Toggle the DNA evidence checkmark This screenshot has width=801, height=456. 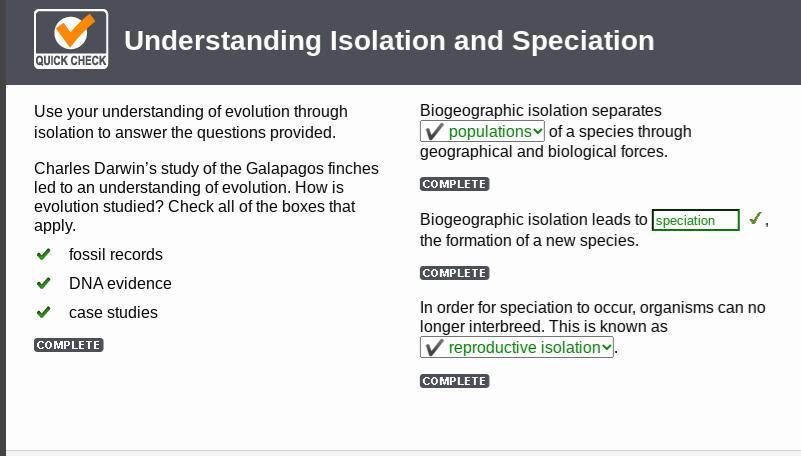(x=43, y=283)
